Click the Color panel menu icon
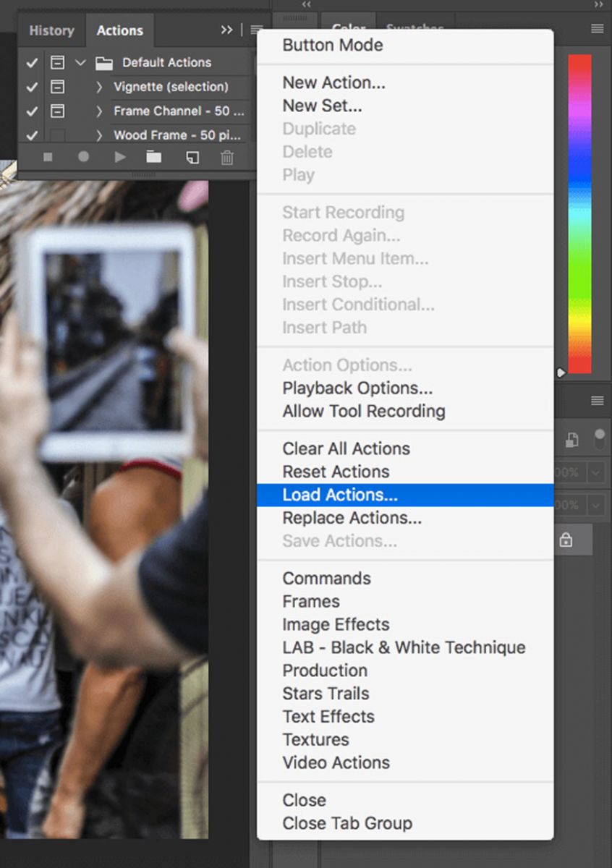This screenshot has height=868, width=612. 597,29
